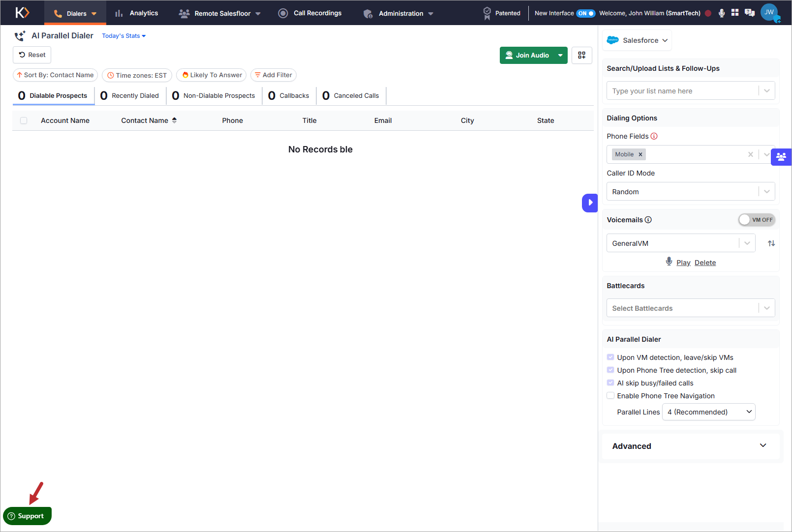Screen dimensions: 792x532
Task: Click the Title column header
Action: pyautogui.click(x=309, y=120)
